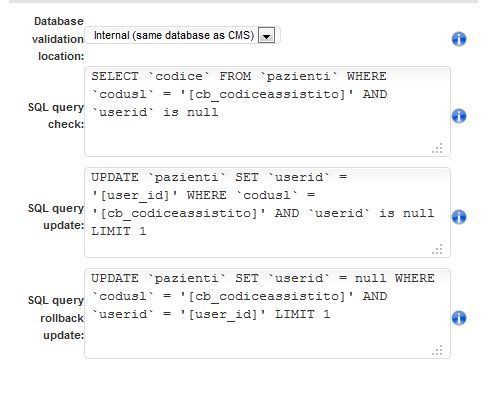Click the 'SQL query check:' label
Image resolution: width=489 pixels, height=395 pixels.
click(56, 115)
